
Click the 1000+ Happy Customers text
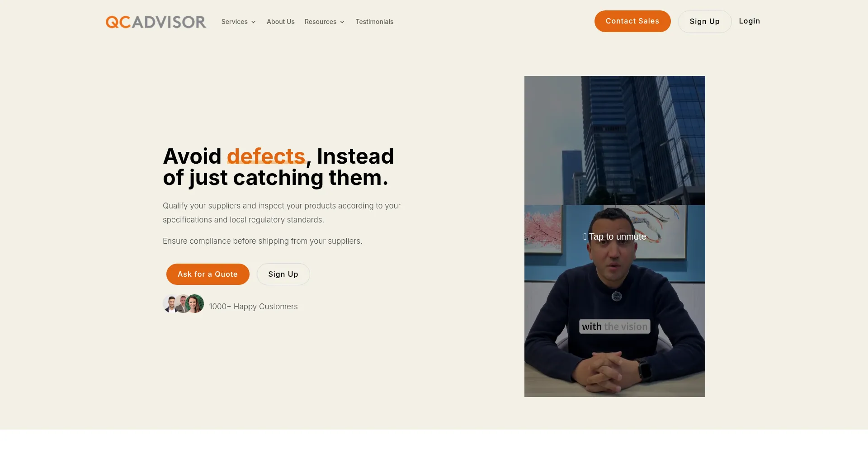pos(254,307)
